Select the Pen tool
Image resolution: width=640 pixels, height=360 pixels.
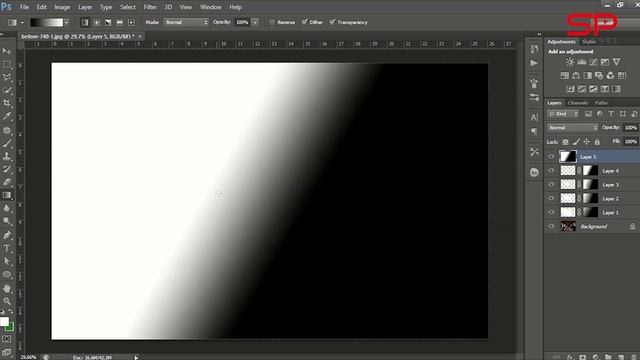[x=7, y=235]
